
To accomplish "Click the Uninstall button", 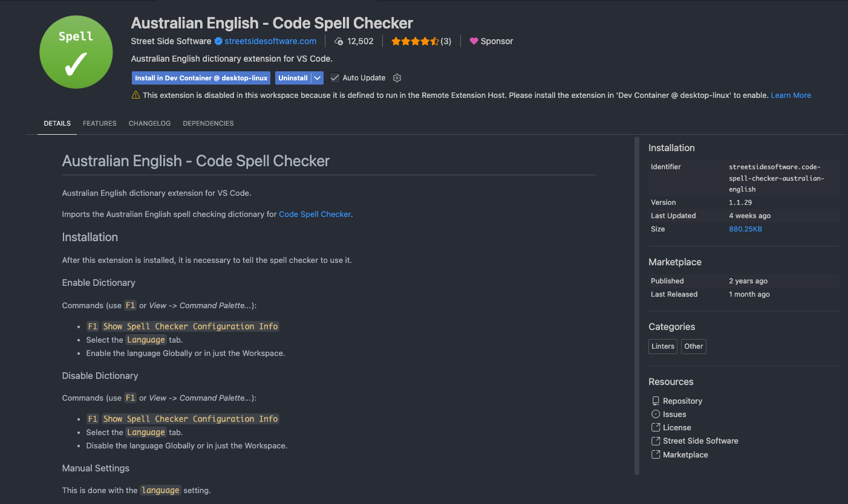I will (293, 78).
